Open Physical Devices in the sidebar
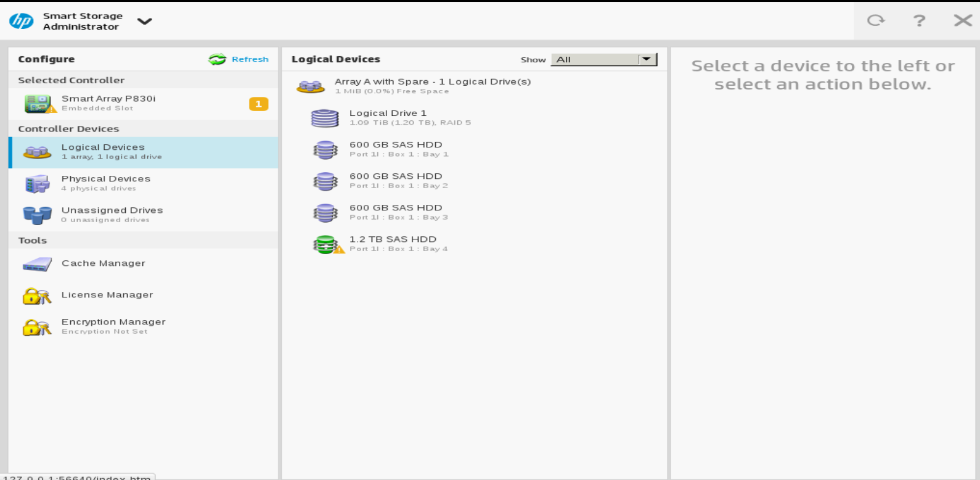Viewport: 980px width, 480px height. click(144, 184)
